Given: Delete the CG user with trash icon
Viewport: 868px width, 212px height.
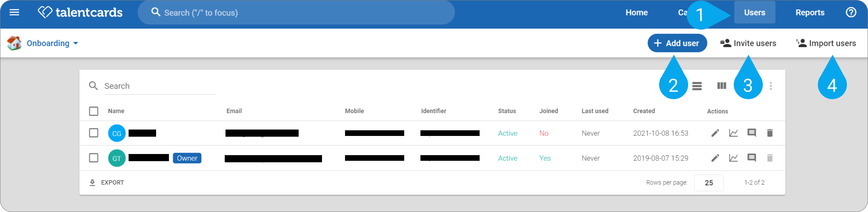Looking at the screenshot, I should coord(770,133).
